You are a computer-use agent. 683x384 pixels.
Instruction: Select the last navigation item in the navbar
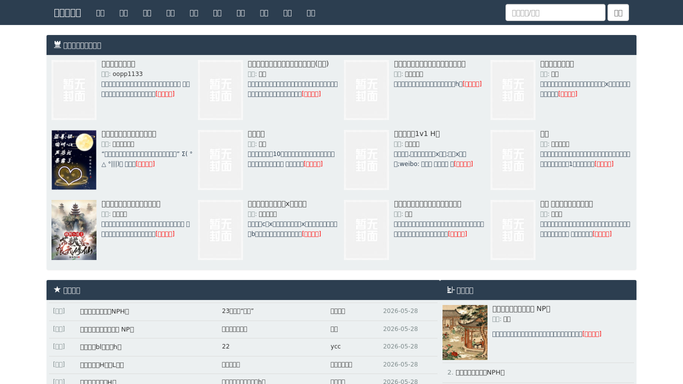(311, 13)
